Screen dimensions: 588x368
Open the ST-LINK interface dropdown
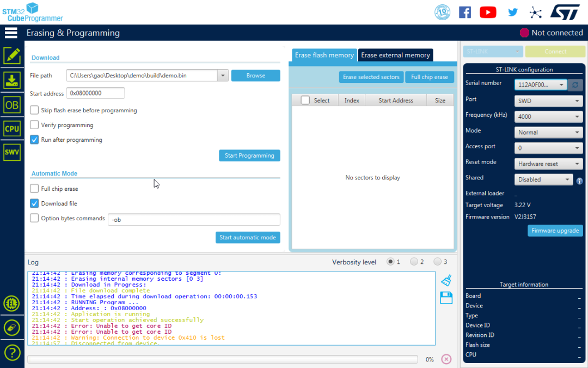pyautogui.click(x=493, y=51)
